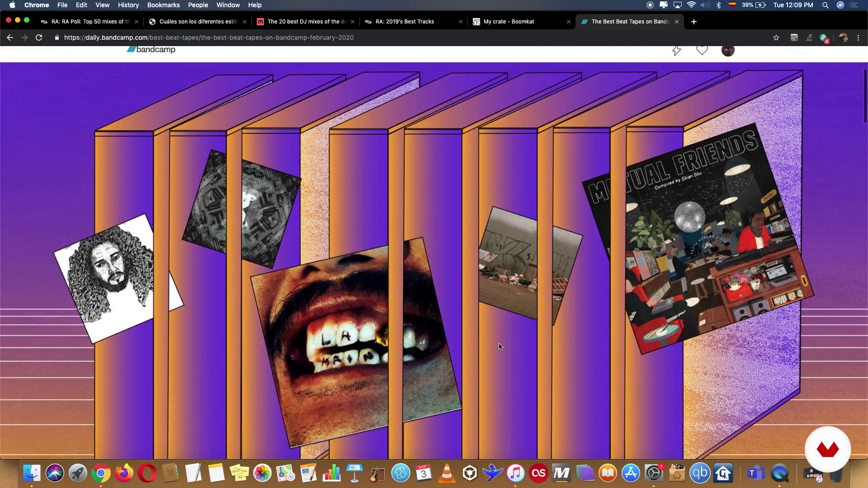Open the AirPlay display menu
This screenshot has width=868, height=488.
[x=677, y=5]
